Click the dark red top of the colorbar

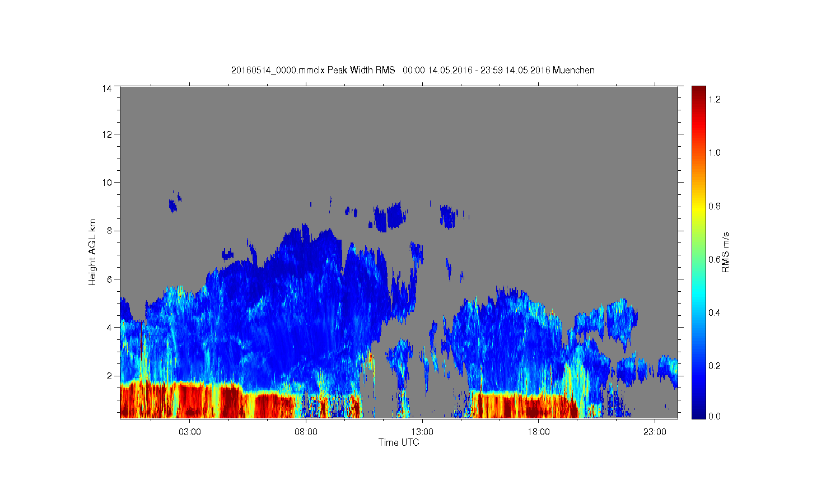[698, 92]
